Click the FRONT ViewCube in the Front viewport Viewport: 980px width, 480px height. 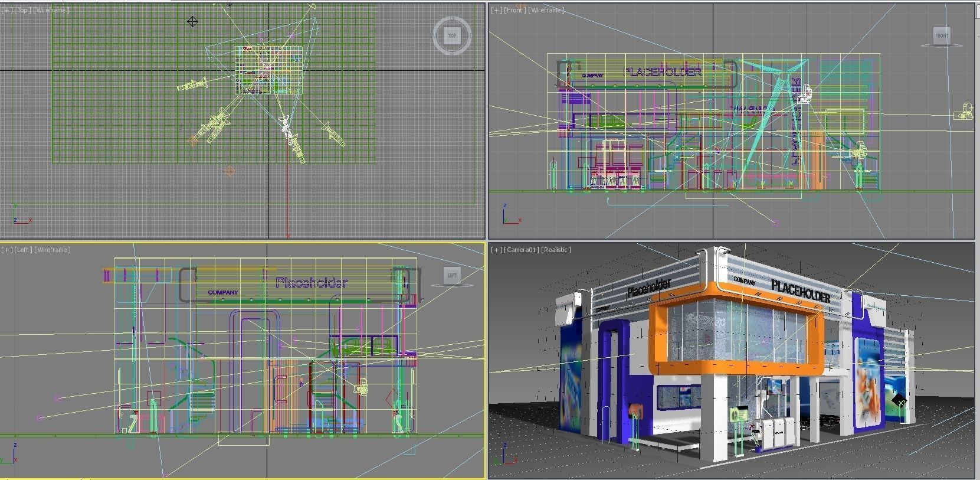click(x=942, y=35)
